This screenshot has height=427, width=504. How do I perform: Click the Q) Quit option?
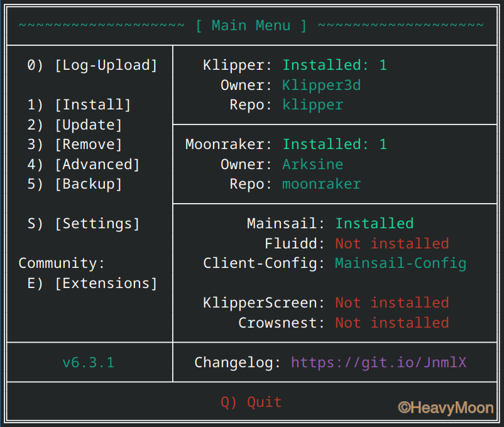(251, 402)
